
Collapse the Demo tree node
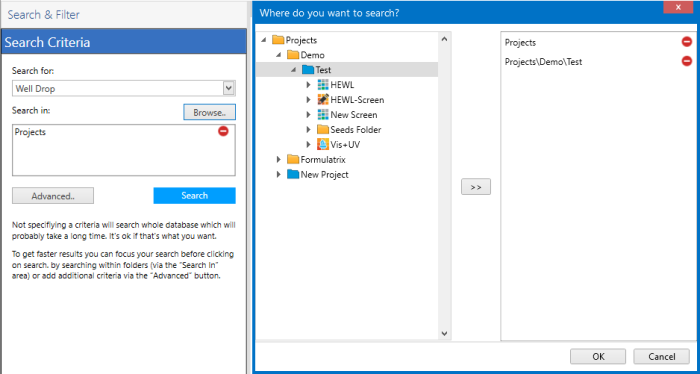coord(279,55)
